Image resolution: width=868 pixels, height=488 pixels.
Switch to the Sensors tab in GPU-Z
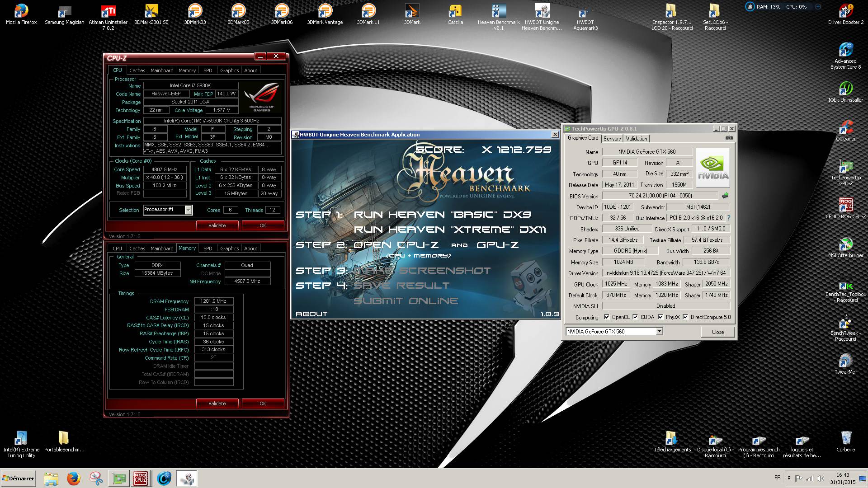612,139
